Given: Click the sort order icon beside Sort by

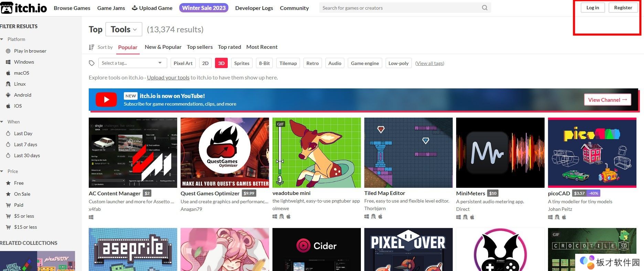Looking at the screenshot, I should click(91, 47).
